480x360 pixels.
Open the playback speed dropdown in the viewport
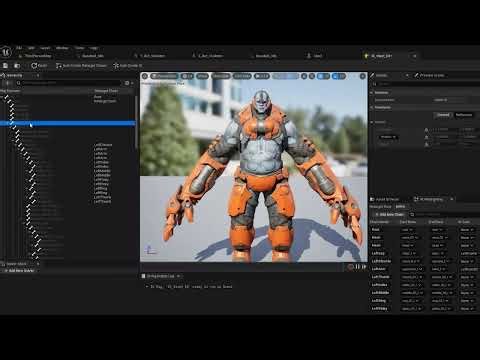pos(262,76)
